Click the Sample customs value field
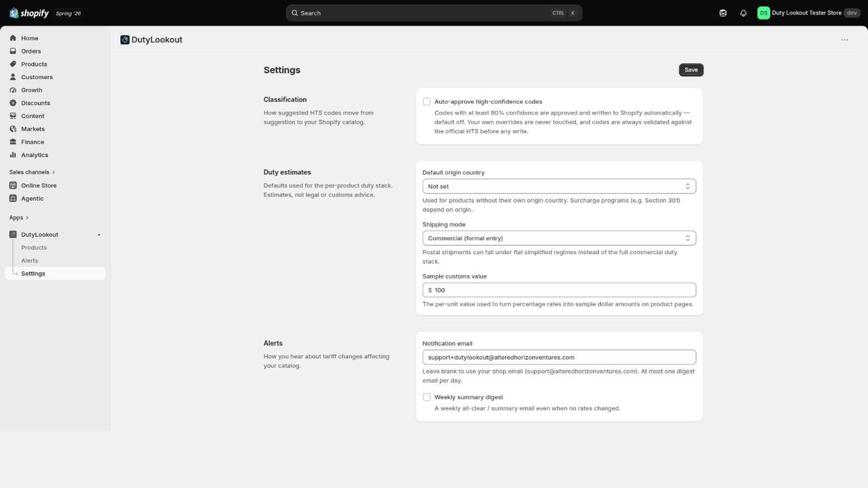 point(559,290)
